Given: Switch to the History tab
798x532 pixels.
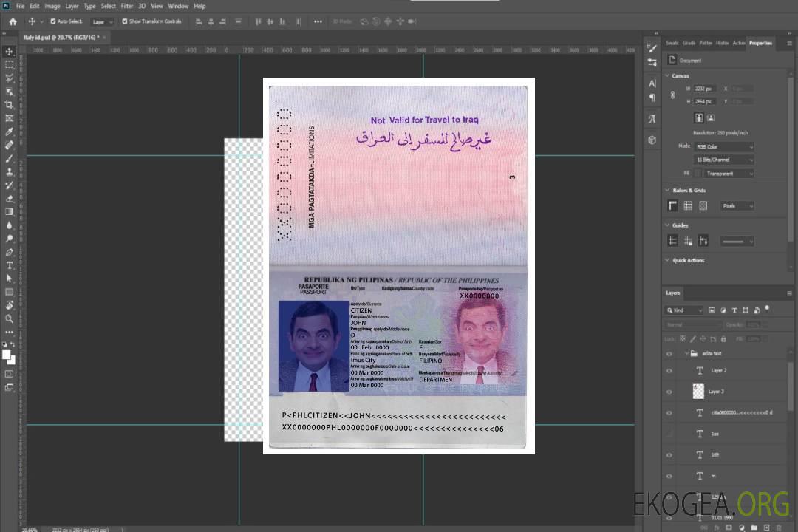Looking at the screenshot, I should coord(722,44).
